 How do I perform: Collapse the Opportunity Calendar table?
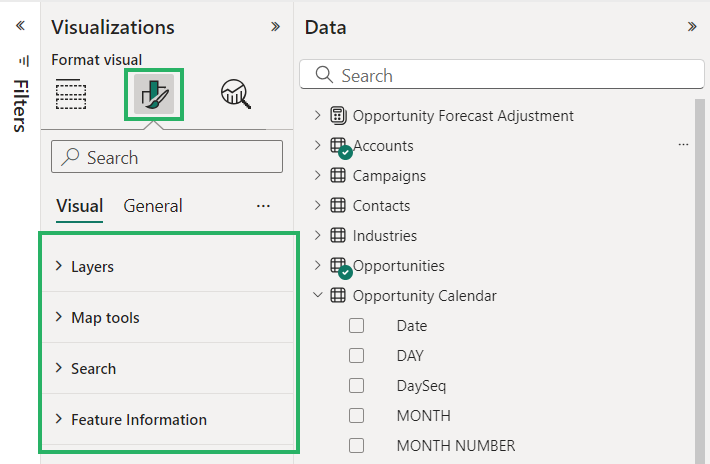pos(318,296)
